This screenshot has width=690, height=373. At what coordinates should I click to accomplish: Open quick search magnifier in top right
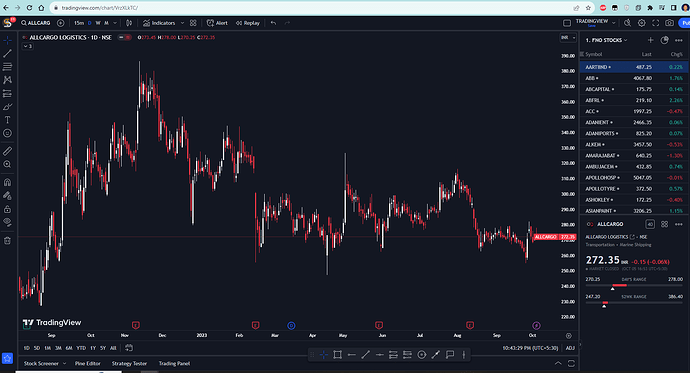(628, 23)
